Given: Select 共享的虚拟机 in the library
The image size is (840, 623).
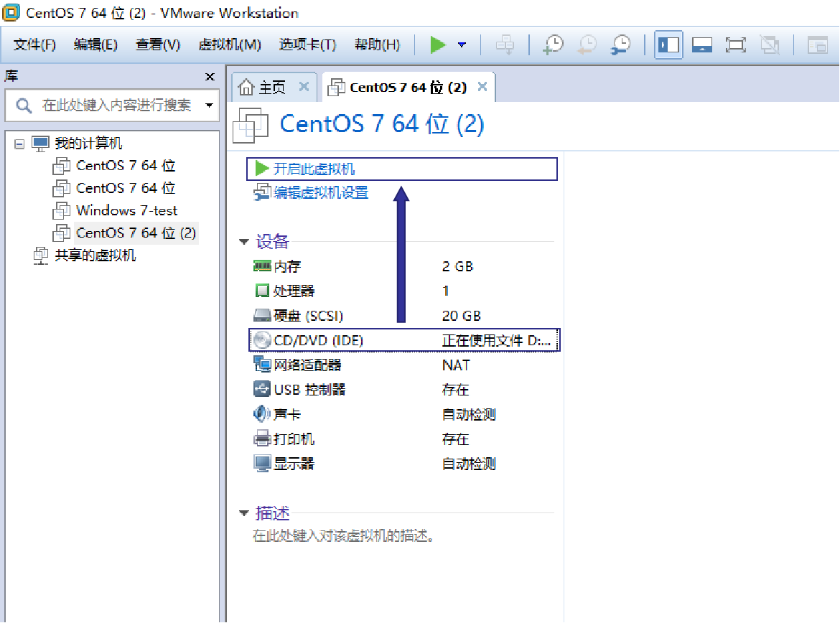Looking at the screenshot, I should pyautogui.click(x=95, y=256).
